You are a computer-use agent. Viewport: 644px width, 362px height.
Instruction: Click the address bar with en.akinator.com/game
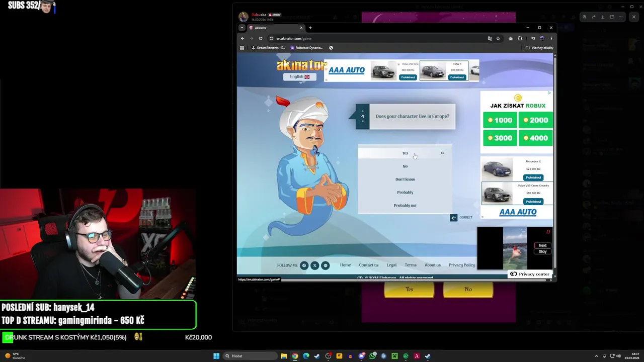[x=377, y=38]
